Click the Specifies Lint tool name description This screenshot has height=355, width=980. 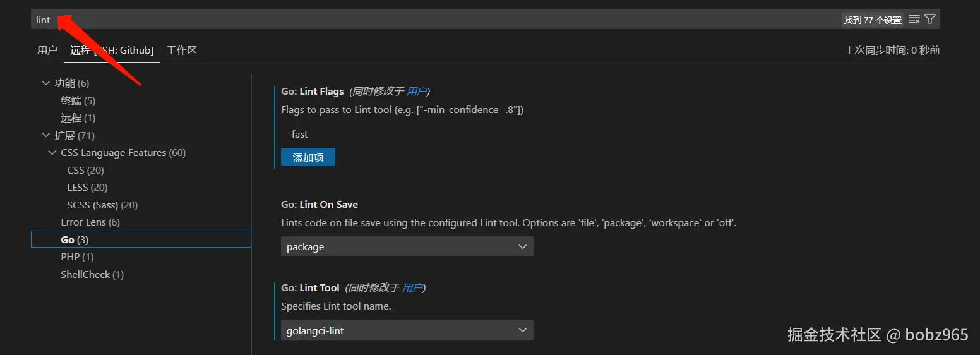pyautogui.click(x=336, y=306)
